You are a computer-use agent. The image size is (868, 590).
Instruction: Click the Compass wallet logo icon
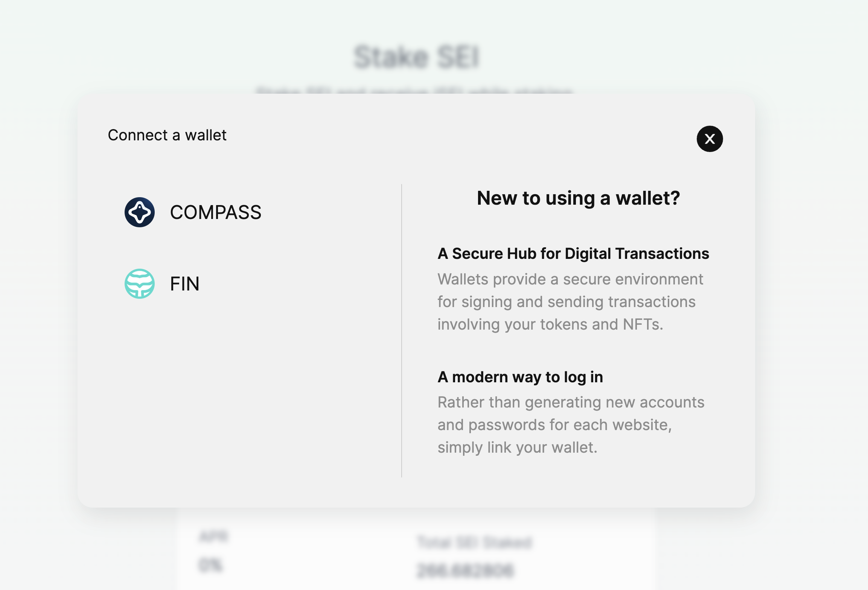(140, 212)
